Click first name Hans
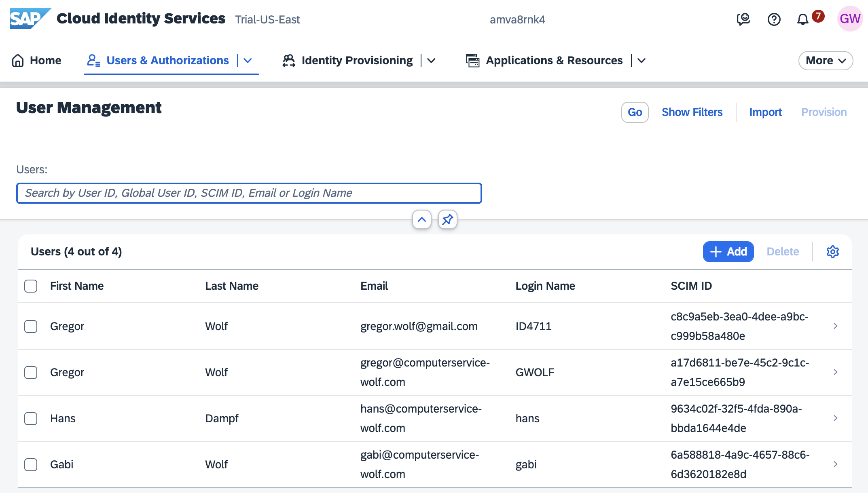Screen dimensions: 868x493 coord(63,418)
